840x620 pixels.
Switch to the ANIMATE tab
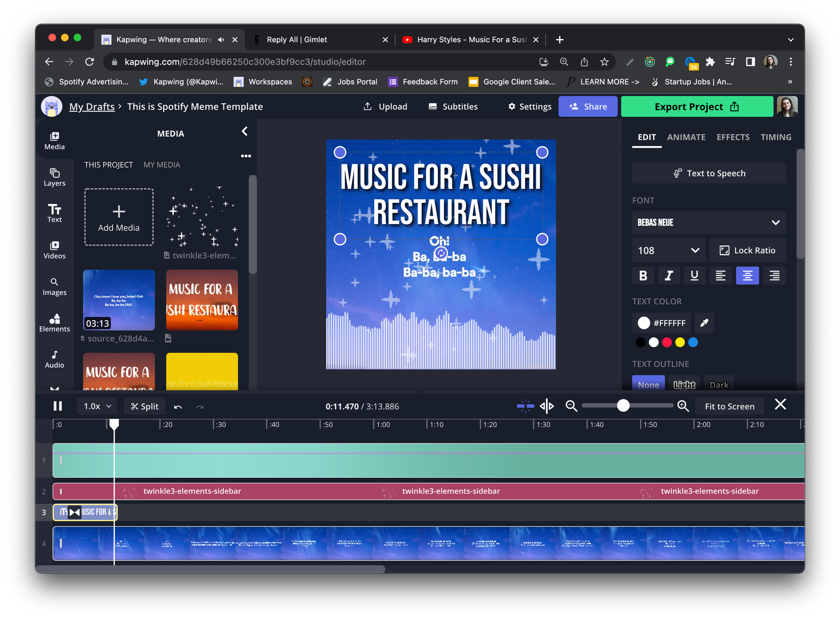[686, 137]
